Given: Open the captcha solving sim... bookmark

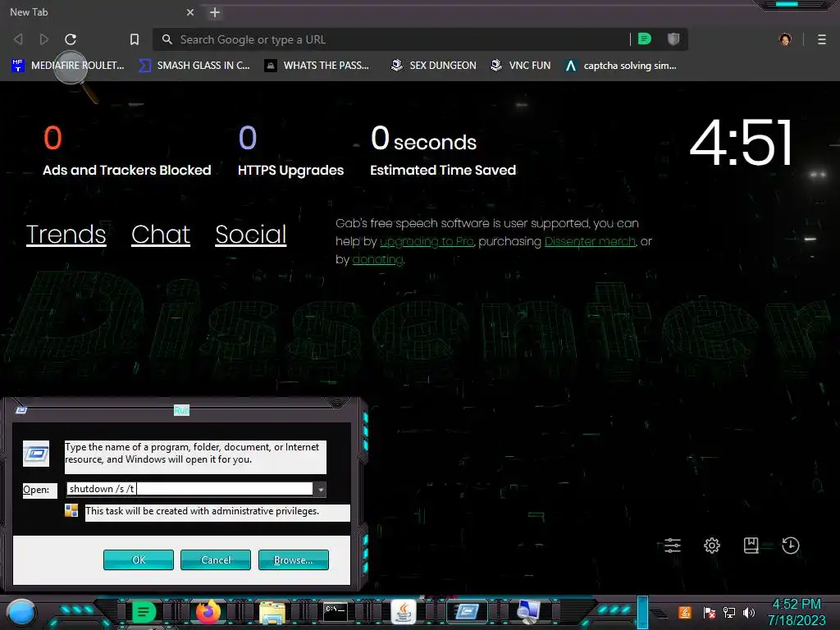Looking at the screenshot, I should (x=620, y=66).
